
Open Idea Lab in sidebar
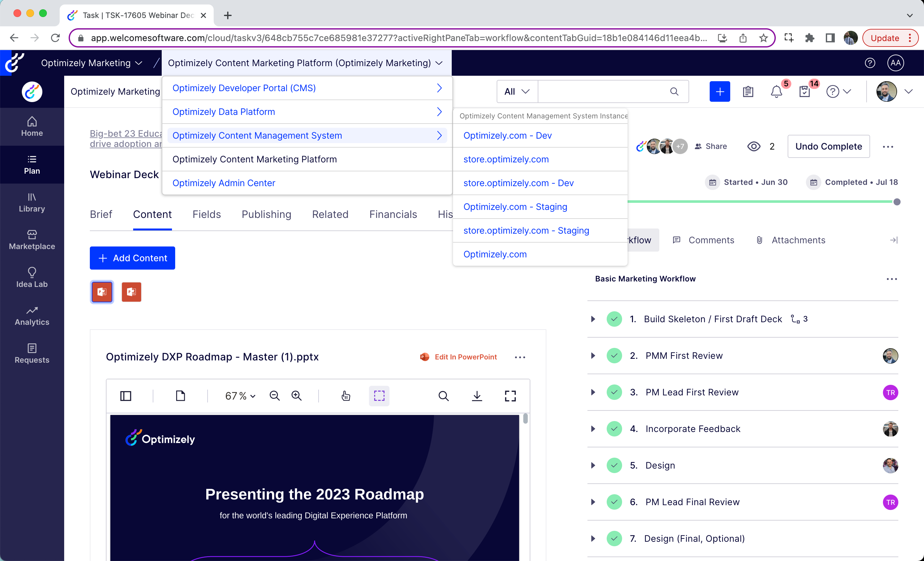coord(32,278)
